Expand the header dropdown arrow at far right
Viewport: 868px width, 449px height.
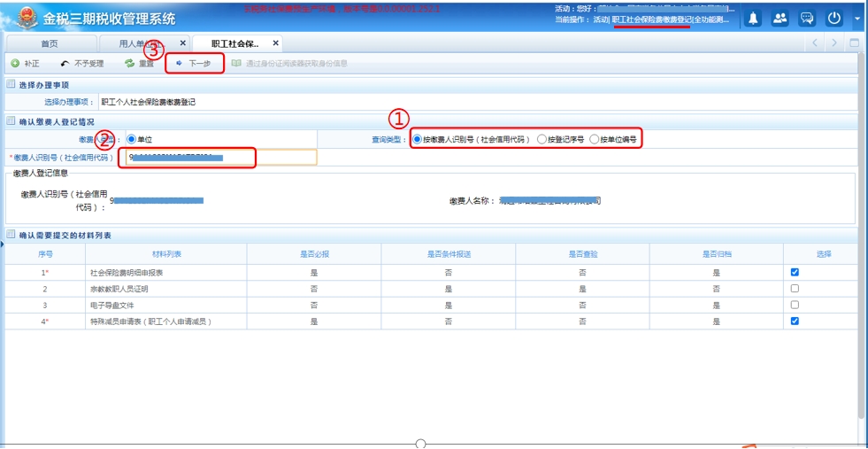856,19
